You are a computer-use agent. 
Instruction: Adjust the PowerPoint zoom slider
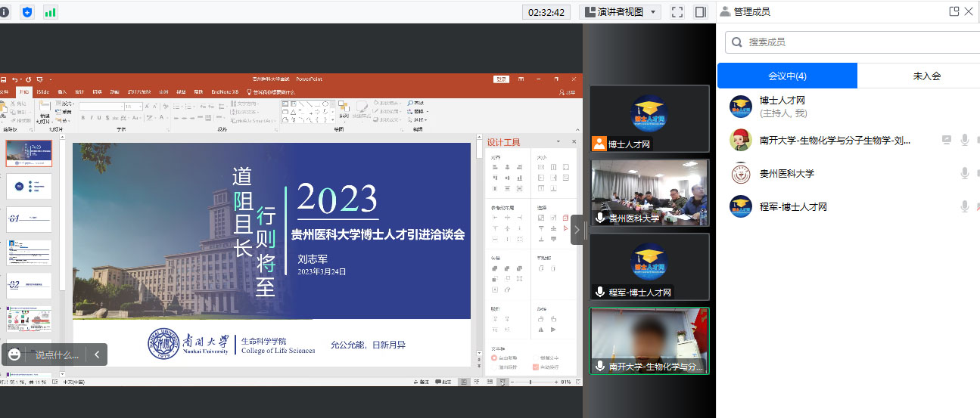point(530,382)
